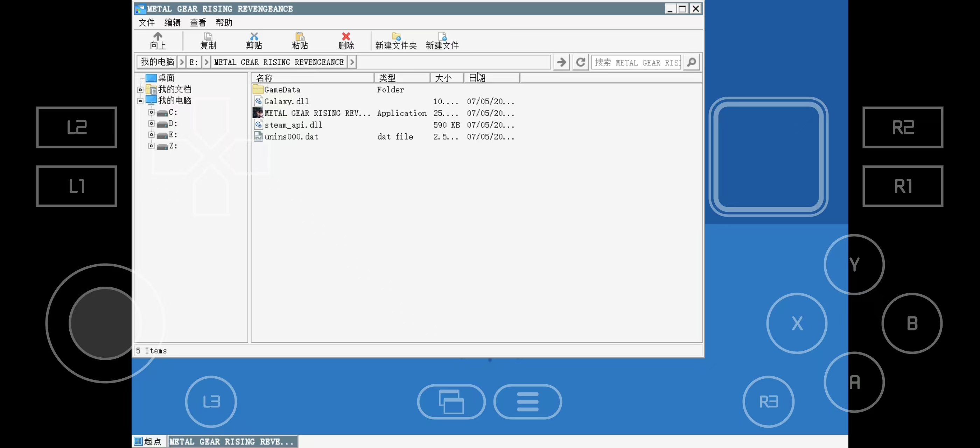Screen dimensions: 980x448
Task: Tap the R3 stick button
Action: pos(769,401)
